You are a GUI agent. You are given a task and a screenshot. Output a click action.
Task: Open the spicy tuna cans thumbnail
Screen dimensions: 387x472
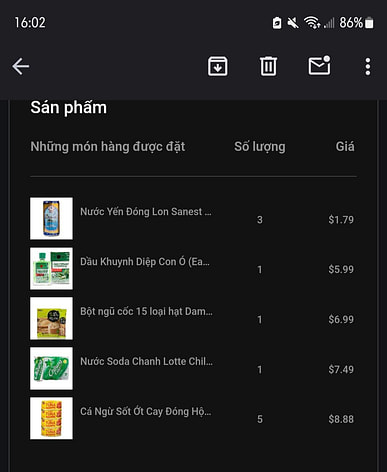[51, 418]
